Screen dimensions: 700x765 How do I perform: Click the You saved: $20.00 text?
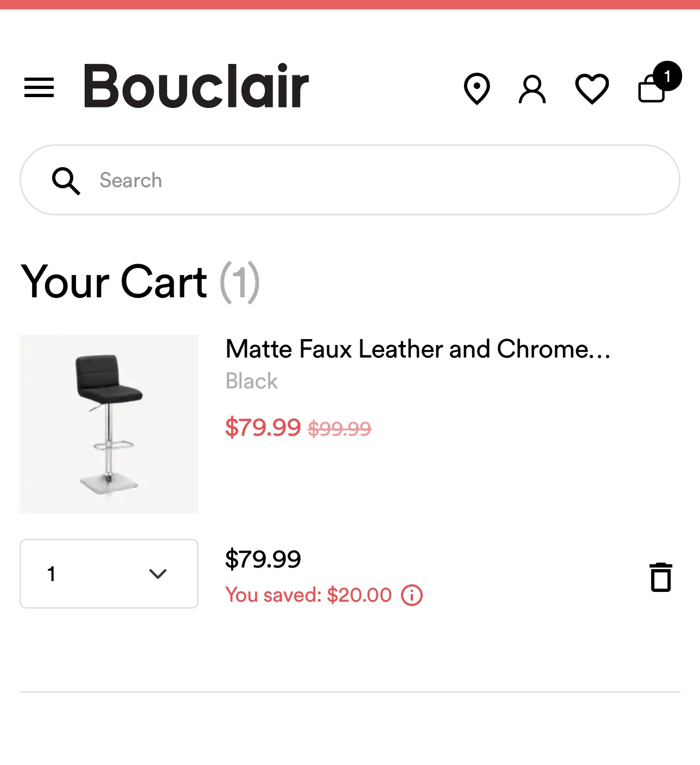coord(308,595)
